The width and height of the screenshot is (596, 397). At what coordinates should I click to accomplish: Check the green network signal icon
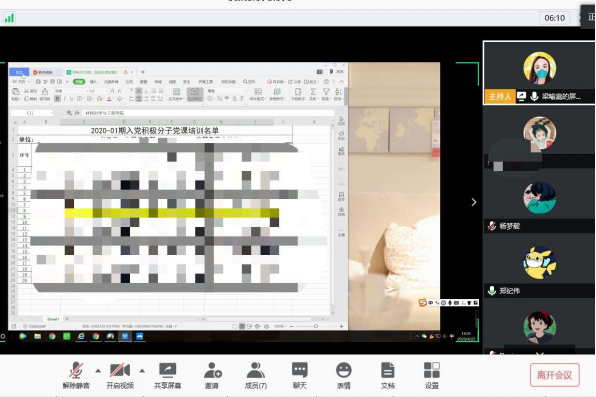click(x=9, y=18)
